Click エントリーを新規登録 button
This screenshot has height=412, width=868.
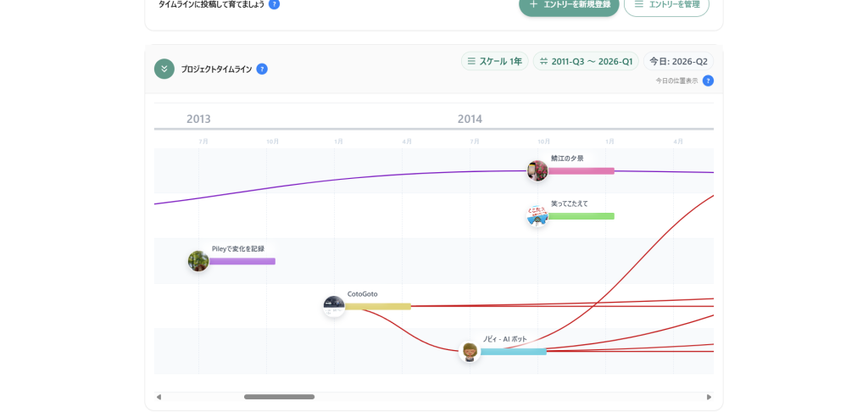(569, 5)
